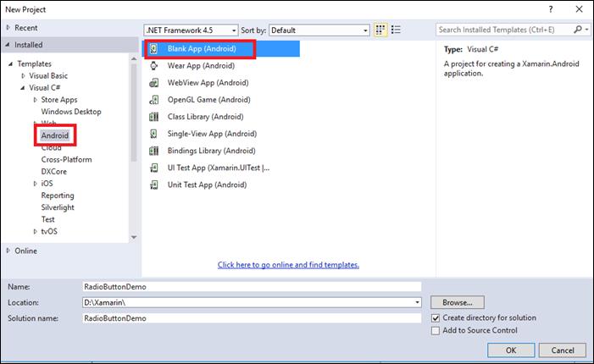This screenshot has width=594, height=364.
Task: Switch to small icons list view
Action: click(x=396, y=30)
